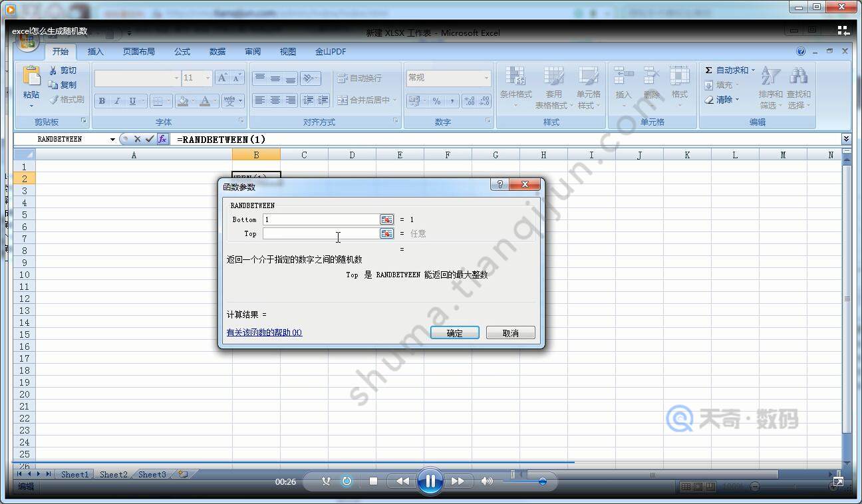Collapse dialog via the Top field range icon
862x504 pixels.
point(386,233)
